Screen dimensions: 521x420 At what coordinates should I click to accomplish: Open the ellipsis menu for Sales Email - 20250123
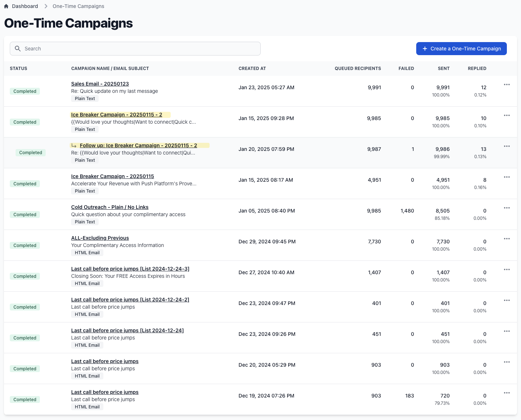point(506,85)
